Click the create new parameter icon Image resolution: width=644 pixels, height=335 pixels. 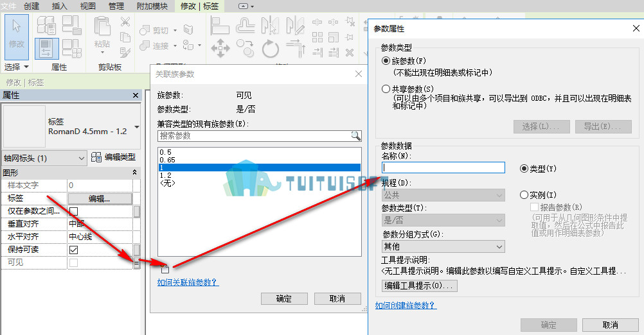pos(165,268)
